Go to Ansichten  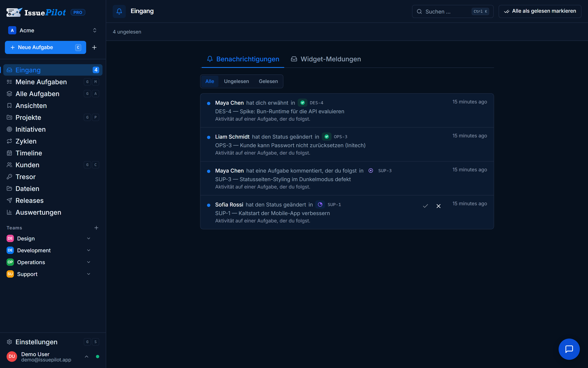(x=53, y=106)
